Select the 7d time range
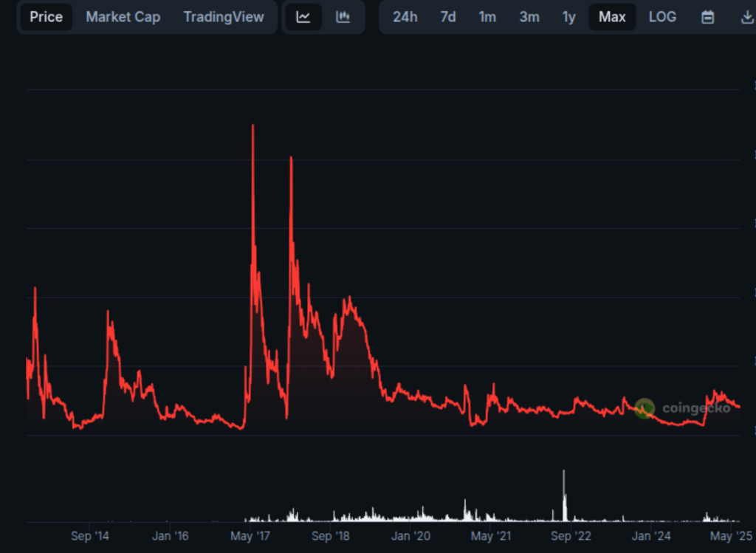The width and height of the screenshot is (756, 553). [447, 16]
